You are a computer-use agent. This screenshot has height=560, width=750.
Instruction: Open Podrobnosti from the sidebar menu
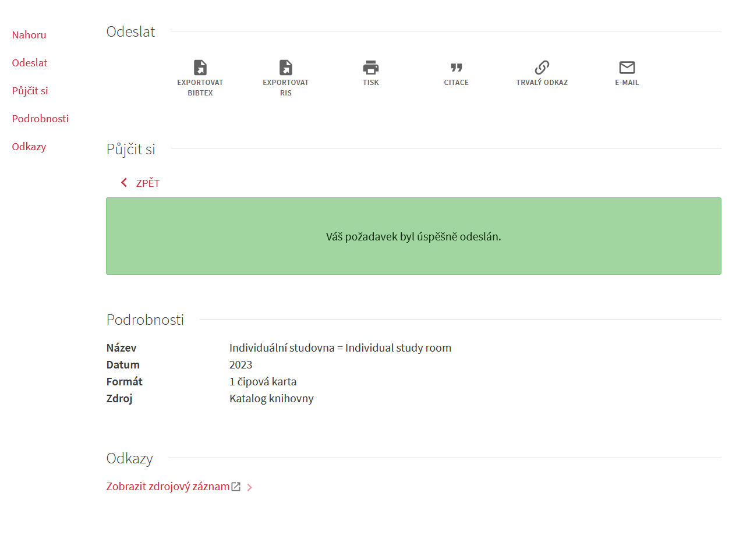click(40, 119)
